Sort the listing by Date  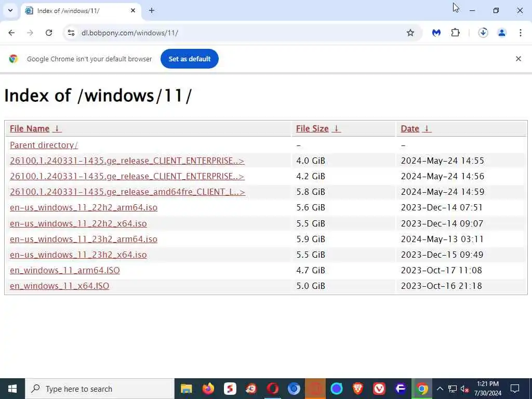pos(416,129)
